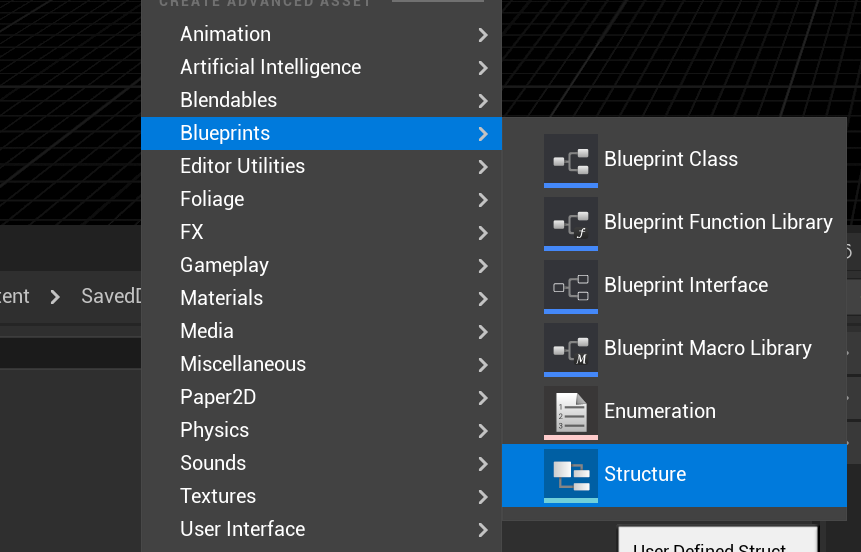The image size is (861, 552).
Task: Open the Foliage category
Action: point(321,199)
